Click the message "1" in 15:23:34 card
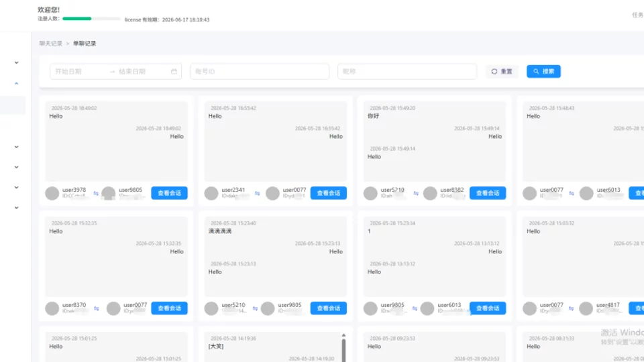Viewport: 644px width, 362px height. 369,231
